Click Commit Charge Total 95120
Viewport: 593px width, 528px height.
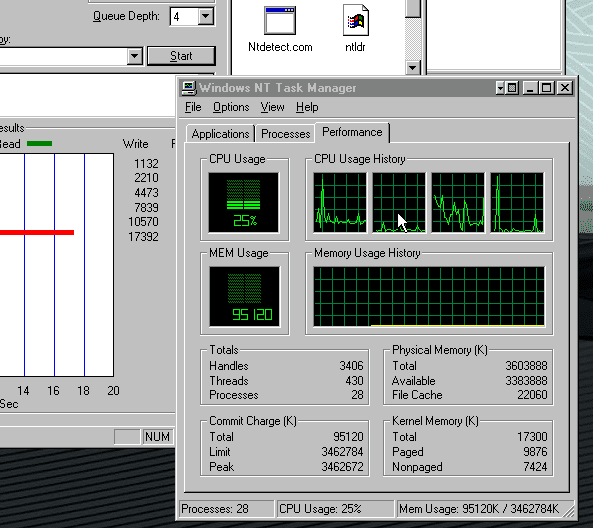(x=348, y=437)
